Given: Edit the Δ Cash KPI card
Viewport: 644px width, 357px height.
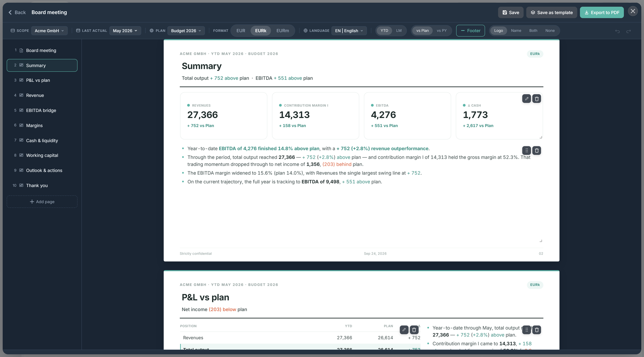Looking at the screenshot, I should pyautogui.click(x=527, y=99).
